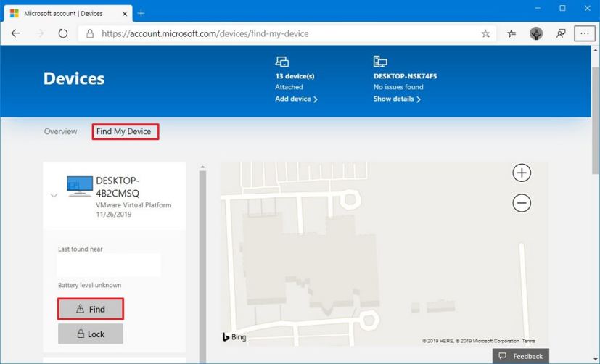The image size is (600, 364).
Task: Click the attached devices icon in header
Action: click(282, 61)
